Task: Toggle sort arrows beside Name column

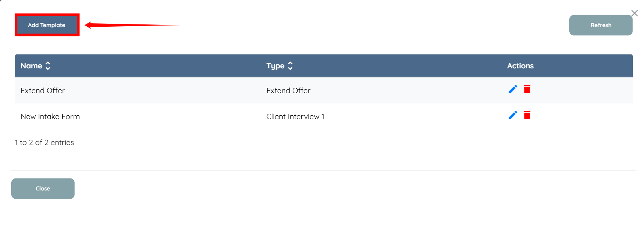Action: [48, 66]
